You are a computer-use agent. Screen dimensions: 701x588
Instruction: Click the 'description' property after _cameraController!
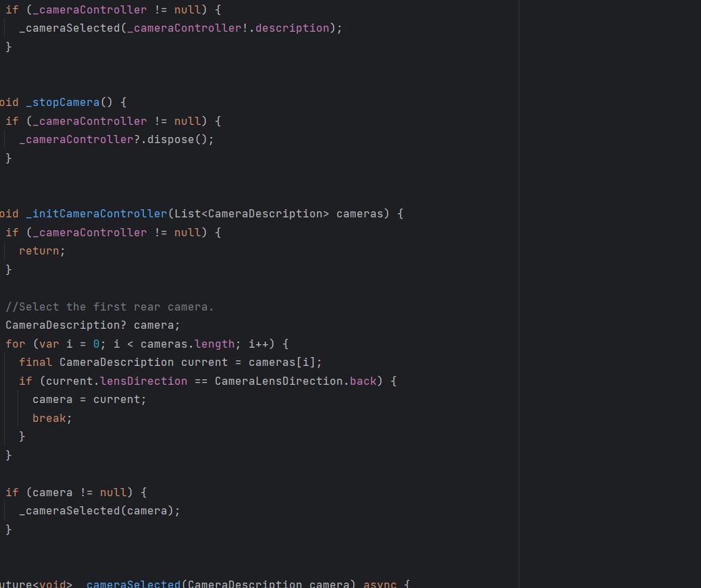[x=292, y=28]
